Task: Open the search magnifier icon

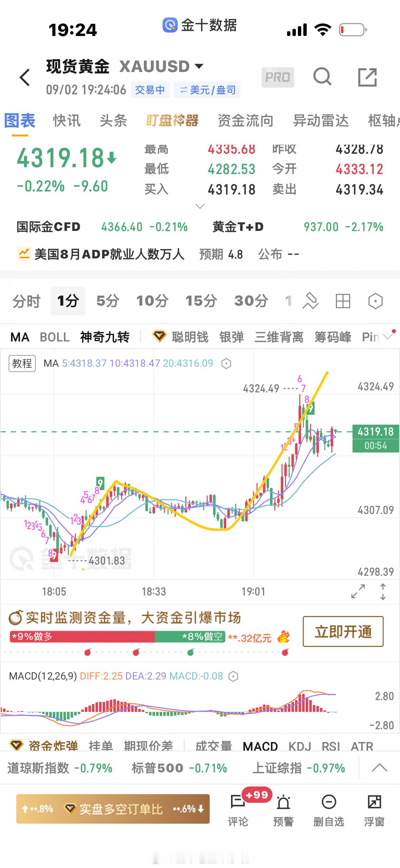Action: [322, 77]
